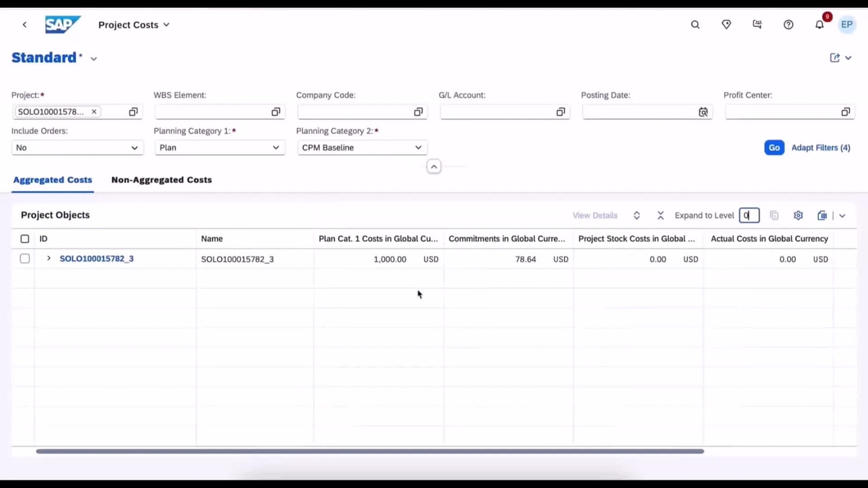The width and height of the screenshot is (868, 488).
Task: Select the Project Objects header checkbox
Action: click(25, 239)
